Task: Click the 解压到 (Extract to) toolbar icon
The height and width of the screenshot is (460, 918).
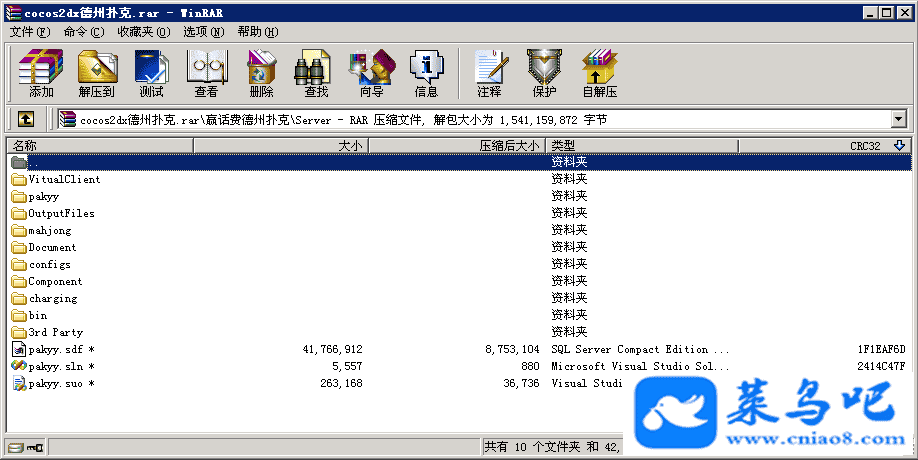Action: (97, 73)
